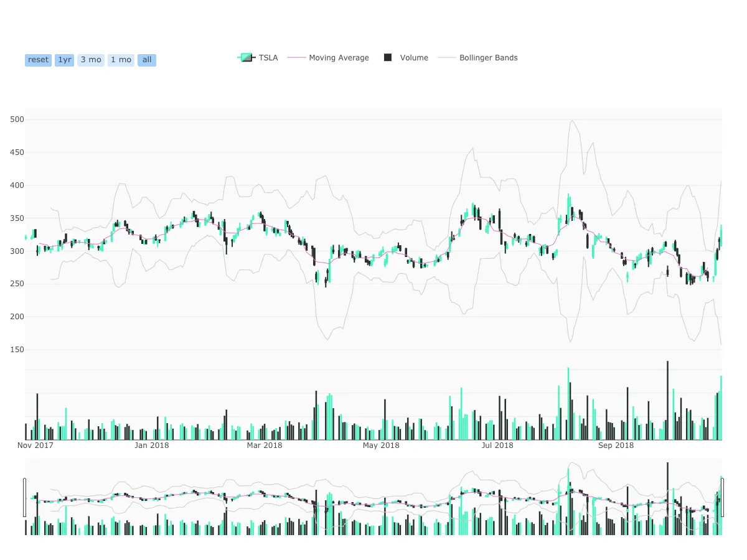747x560 pixels.
Task: Click the tallest black volume bar in October
Action: 667,400
